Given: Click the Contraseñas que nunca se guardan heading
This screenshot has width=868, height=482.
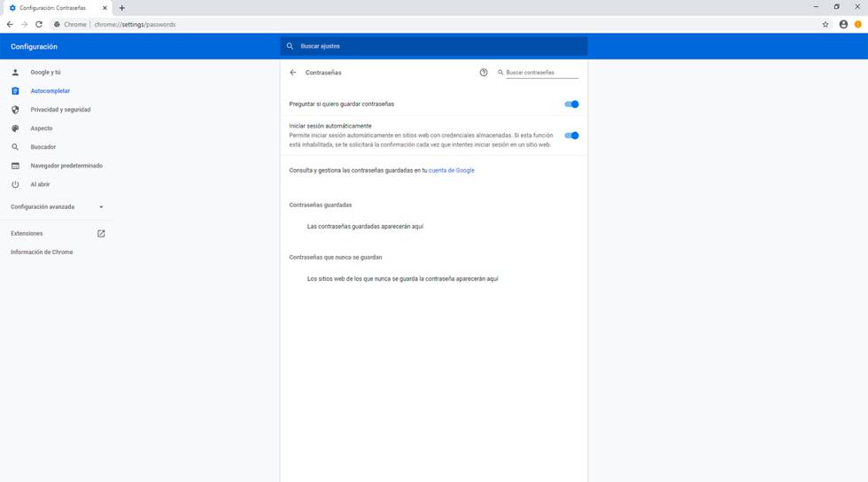Looking at the screenshot, I should (x=336, y=258).
